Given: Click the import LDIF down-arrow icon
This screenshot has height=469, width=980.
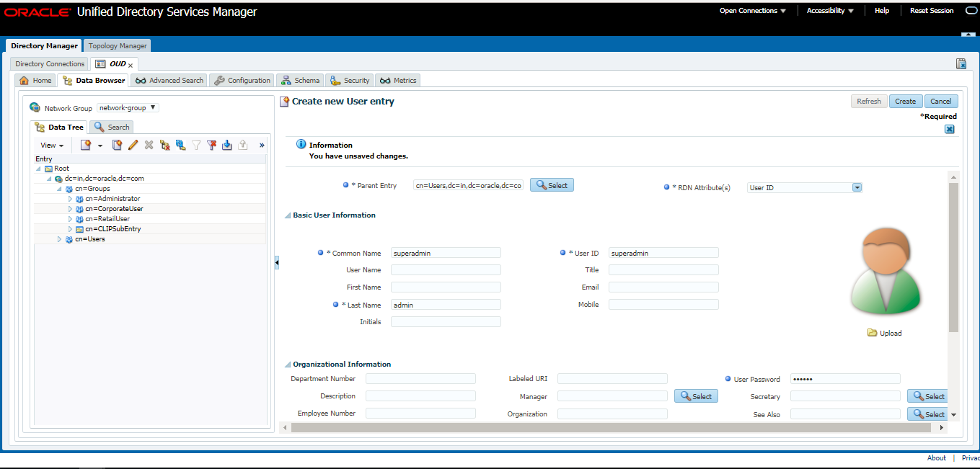Looking at the screenshot, I should 227,145.
